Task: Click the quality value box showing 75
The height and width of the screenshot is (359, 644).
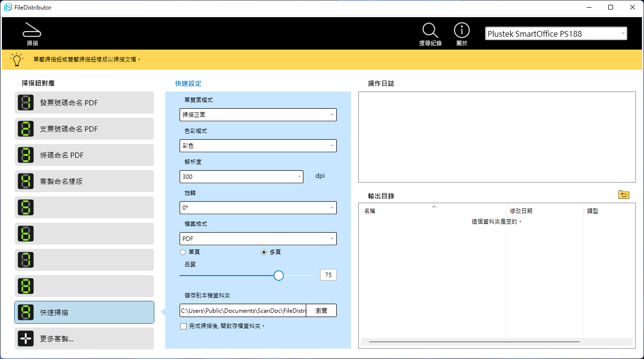Action: tap(328, 275)
